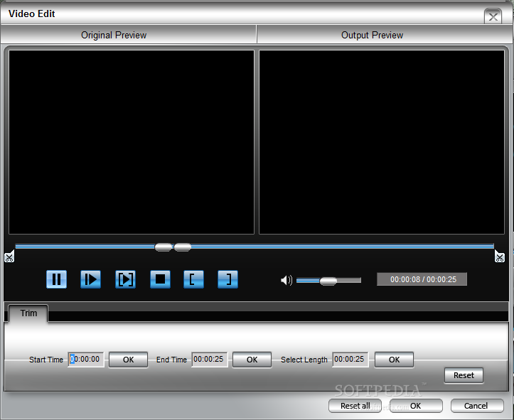Click inside the Start Time field
Viewport: 514px width, 420px height.
tap(86, 360)
